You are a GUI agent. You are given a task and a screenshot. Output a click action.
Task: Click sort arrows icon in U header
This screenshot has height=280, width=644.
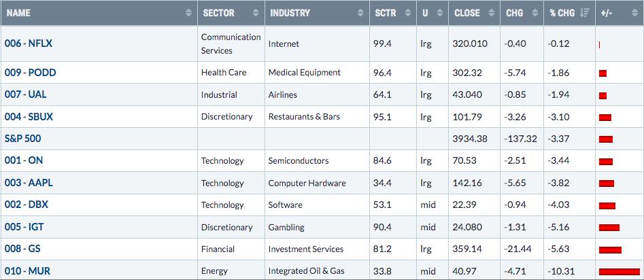439,13
